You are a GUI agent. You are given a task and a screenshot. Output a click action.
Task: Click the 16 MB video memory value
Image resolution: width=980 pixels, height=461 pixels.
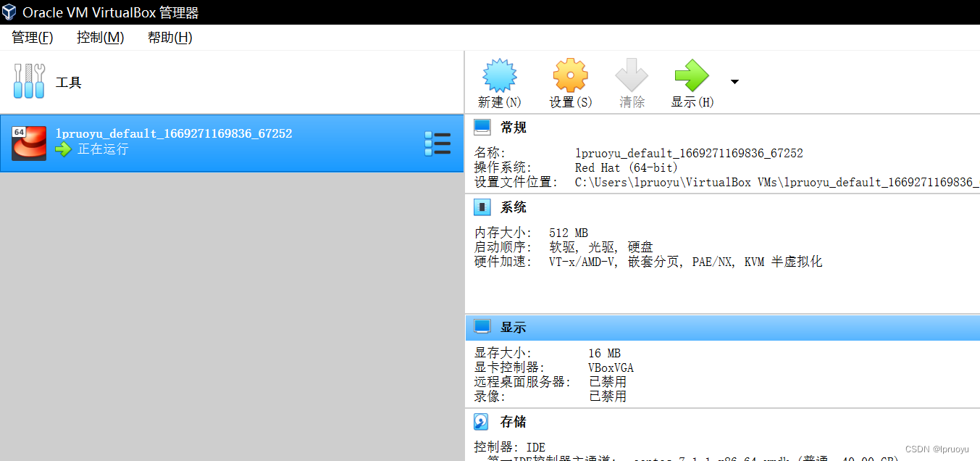point(604,354)
